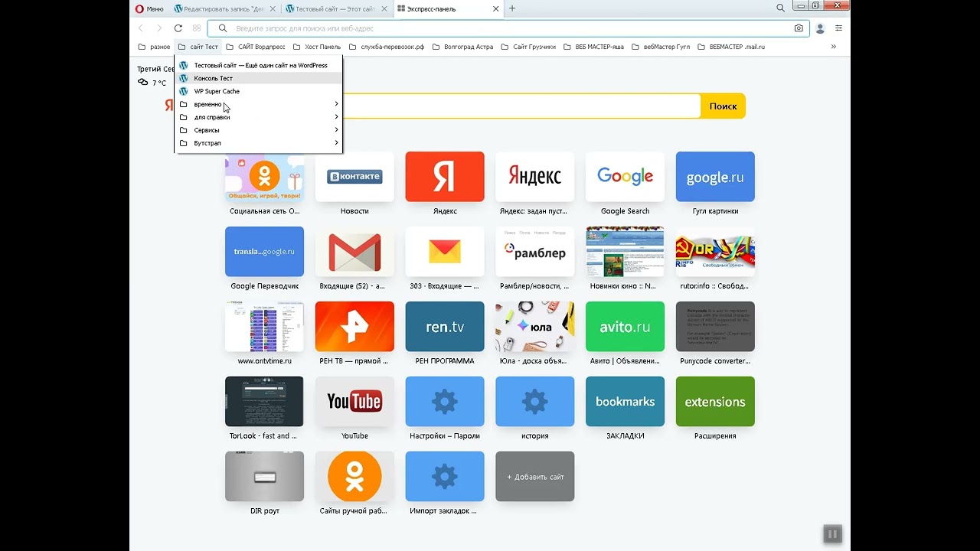This screenshot has width=980, height=551.
Task: Open the ВЕБ МАСТЕР-яша bookmarks folder
Action: [593, 47]
